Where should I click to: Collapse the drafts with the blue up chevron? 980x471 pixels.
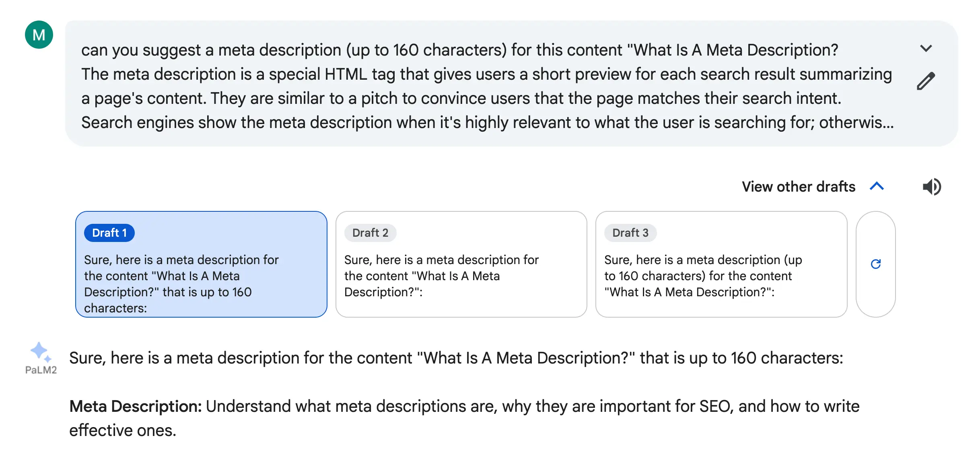(877, 186)
